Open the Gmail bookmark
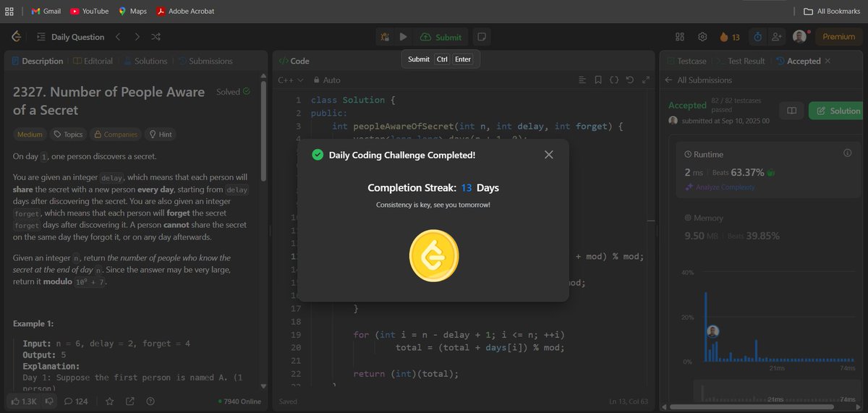 [46, 11]
